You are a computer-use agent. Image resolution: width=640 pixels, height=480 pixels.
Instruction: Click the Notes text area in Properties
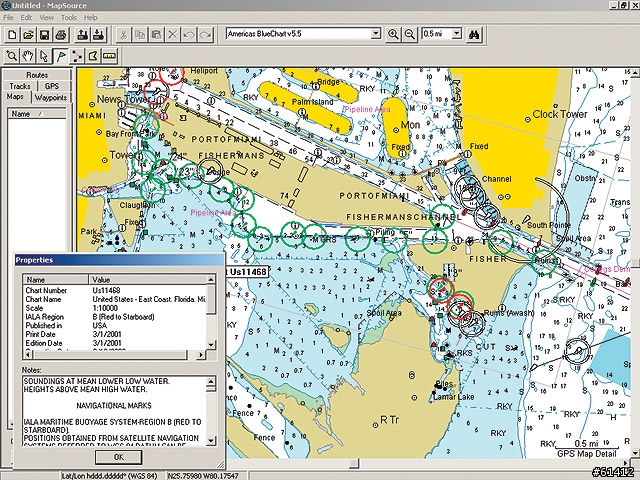[x=115, y=411]
